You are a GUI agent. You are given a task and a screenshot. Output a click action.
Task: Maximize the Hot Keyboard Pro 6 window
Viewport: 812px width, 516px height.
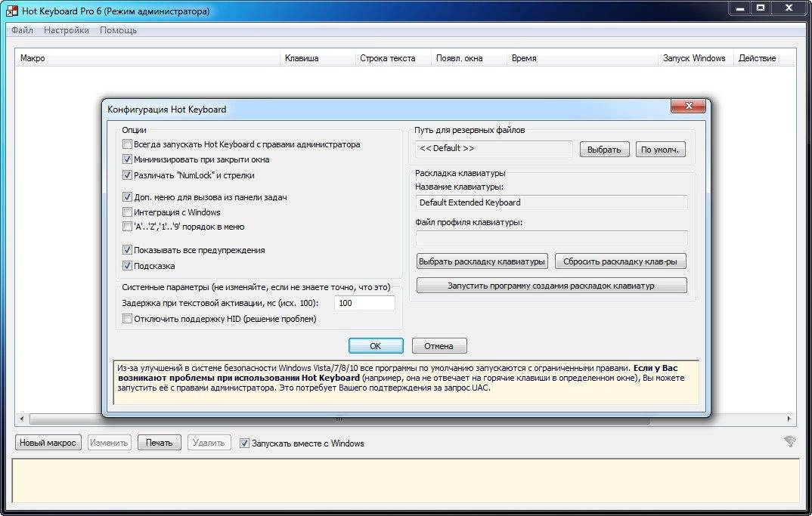[x=761, y=8]
